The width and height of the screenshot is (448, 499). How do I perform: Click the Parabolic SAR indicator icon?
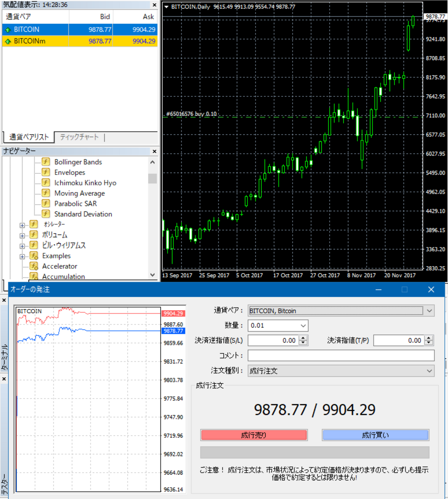click(45, 203)
